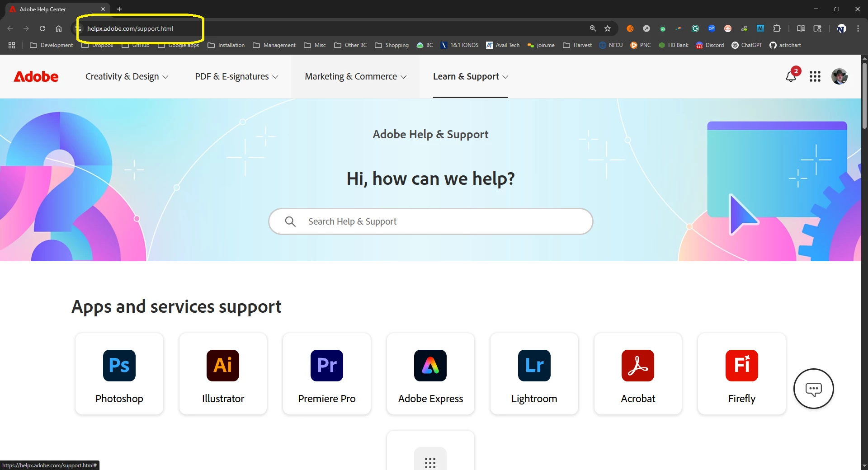Open site information icon in address bar

click(x=78, y=28)
